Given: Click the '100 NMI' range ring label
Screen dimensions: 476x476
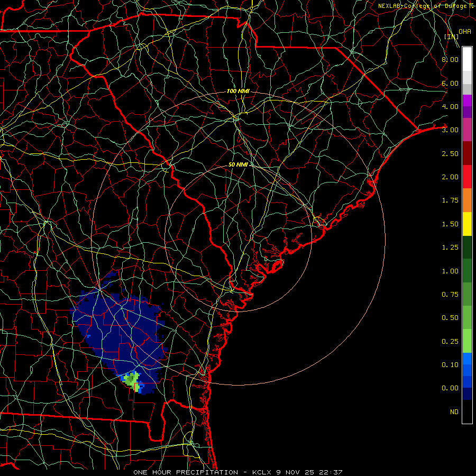Looking at the screenshot, I should [238, 91].
